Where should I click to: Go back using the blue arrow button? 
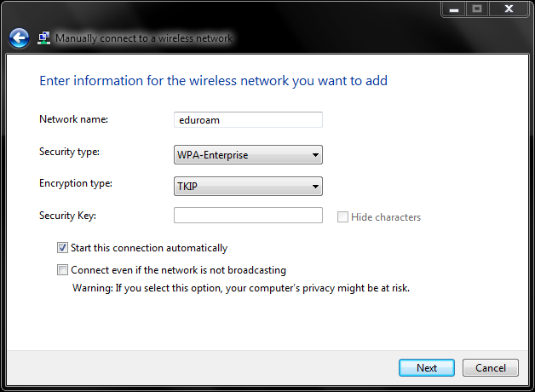pos(19,37)
